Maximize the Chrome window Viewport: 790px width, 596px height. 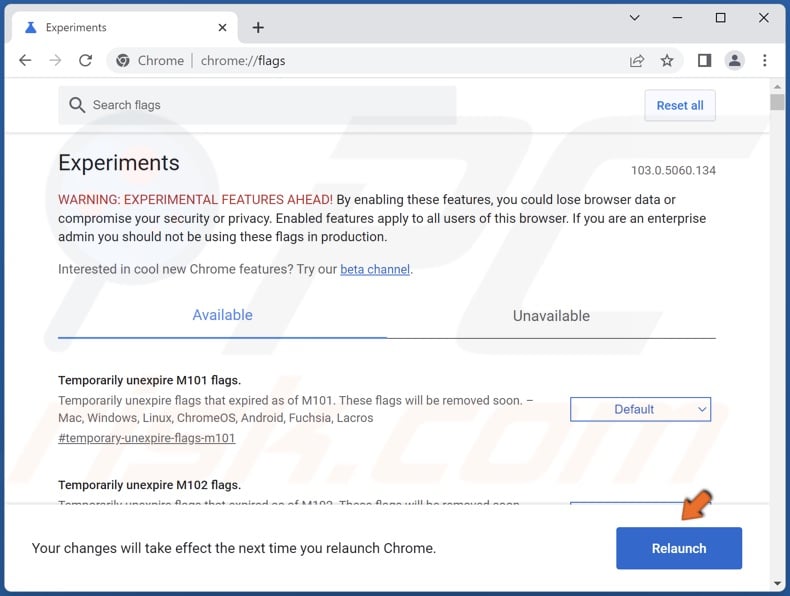pyautogui.click(x=720, y=18)
